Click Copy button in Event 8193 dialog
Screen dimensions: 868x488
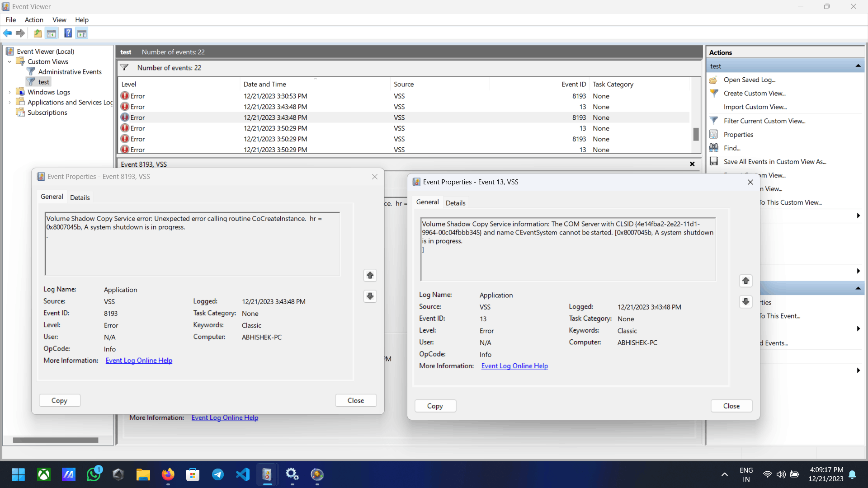click(x=59, y=400)
